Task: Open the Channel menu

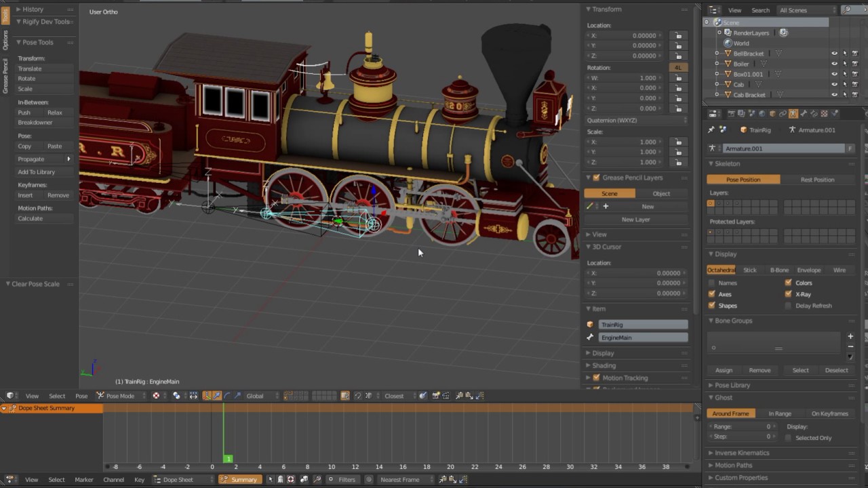Action: point(113,479)
